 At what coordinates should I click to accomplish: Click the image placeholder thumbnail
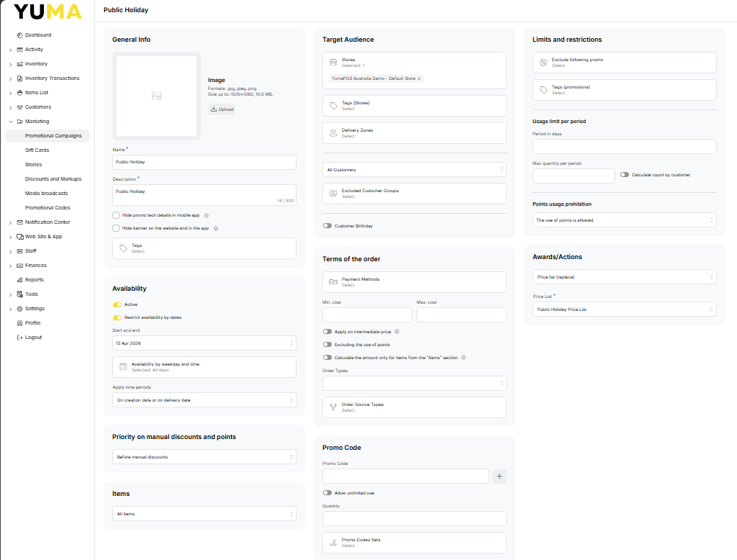(156, 96)
